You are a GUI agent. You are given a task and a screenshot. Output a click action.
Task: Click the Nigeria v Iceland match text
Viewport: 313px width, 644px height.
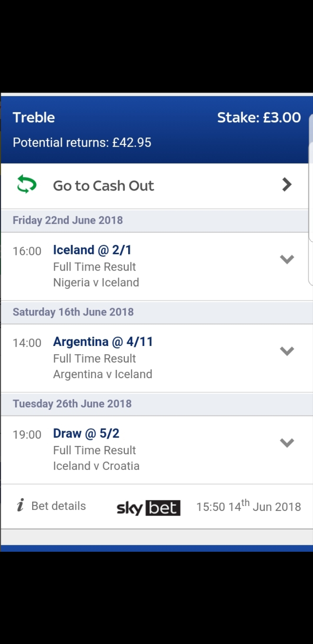pyautogui.click(x=96, y=282)
